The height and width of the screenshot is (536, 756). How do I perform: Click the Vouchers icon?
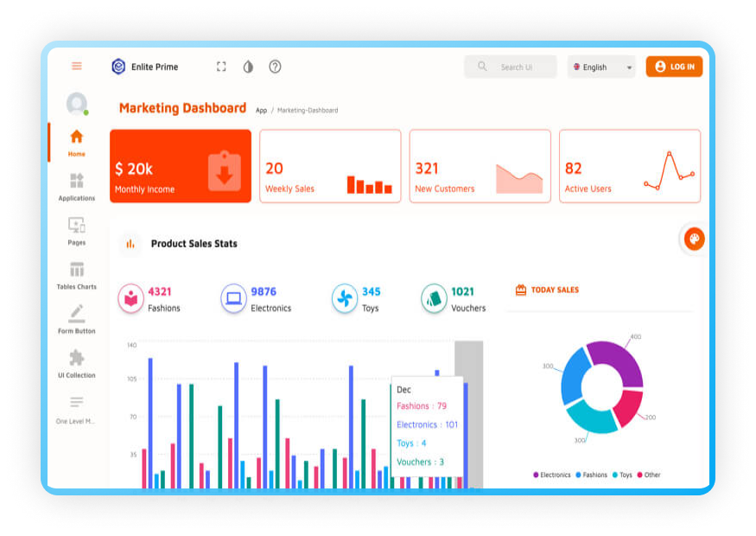pyautogui.click(x=434, y=299)
